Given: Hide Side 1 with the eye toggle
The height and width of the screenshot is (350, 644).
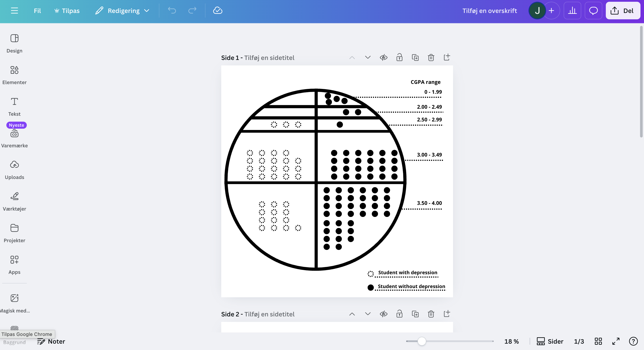Looking at the screenshot, I should (x=384, y=57).
